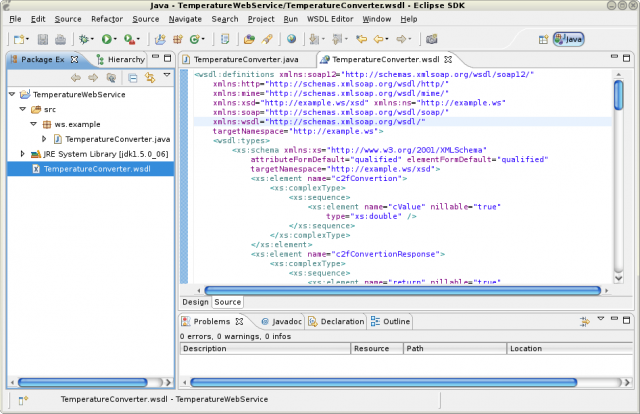Click Forward arrow in Package Explorer toolbar
The height and width of the screenshot is (414, 640).
tap(93, 78)
